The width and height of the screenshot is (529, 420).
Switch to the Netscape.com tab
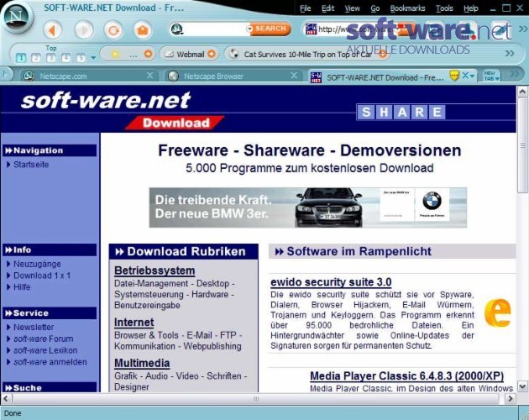63,76
